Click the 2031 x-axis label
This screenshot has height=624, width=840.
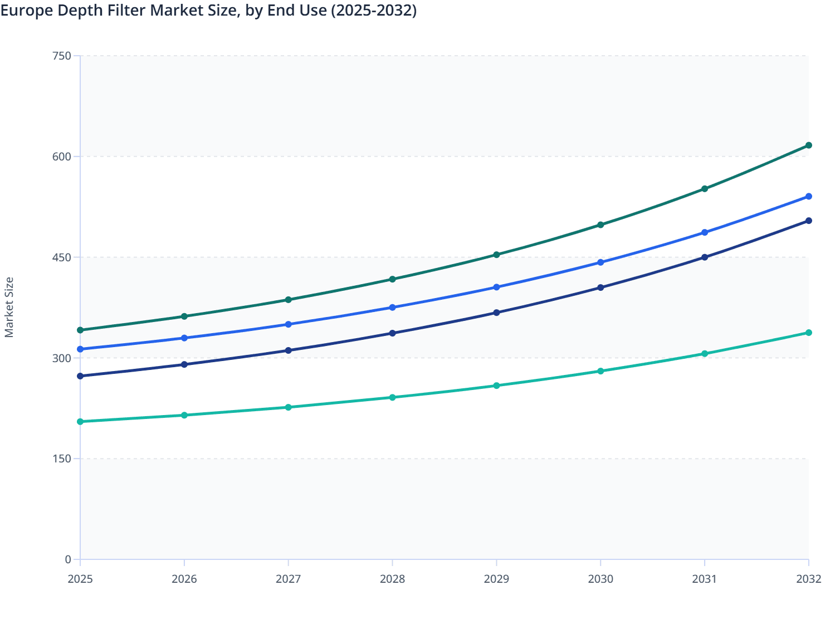click(705, 579)
